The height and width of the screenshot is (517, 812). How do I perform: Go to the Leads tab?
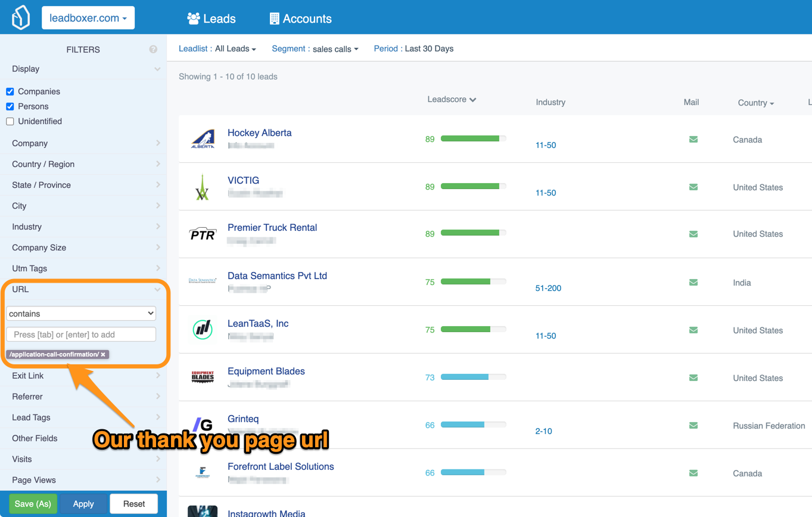(211, 18)
